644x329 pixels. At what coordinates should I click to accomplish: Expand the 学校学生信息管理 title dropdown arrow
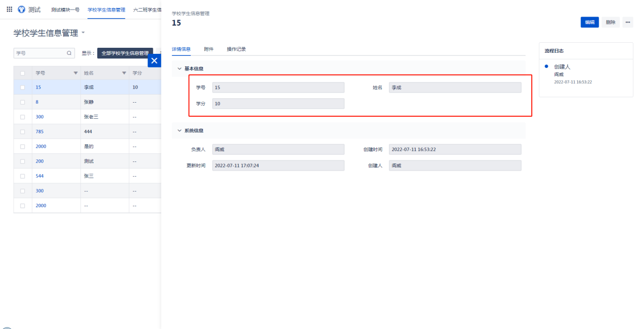(x=83, y=33)
